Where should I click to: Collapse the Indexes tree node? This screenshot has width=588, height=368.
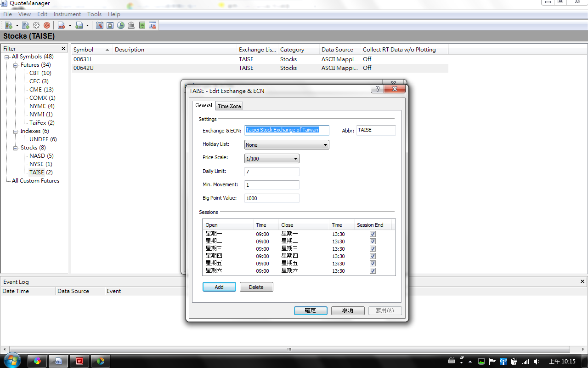pyautogui.click(x=16, y=131)
